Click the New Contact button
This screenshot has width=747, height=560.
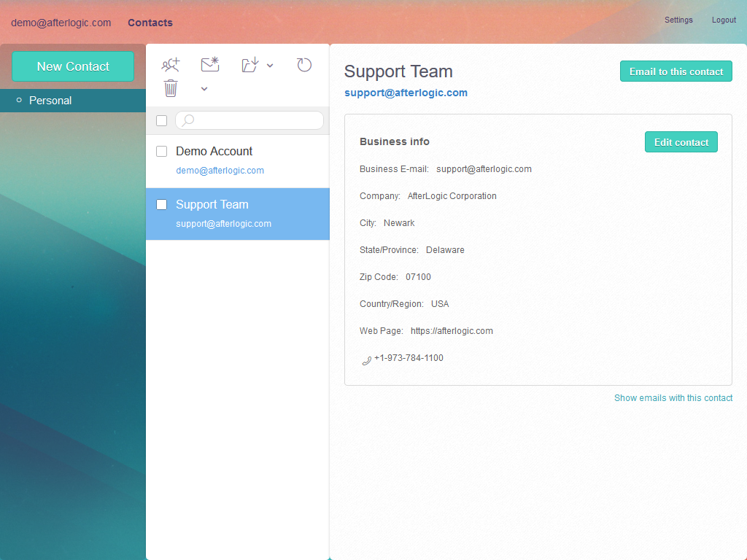click(x=73, y=66)
